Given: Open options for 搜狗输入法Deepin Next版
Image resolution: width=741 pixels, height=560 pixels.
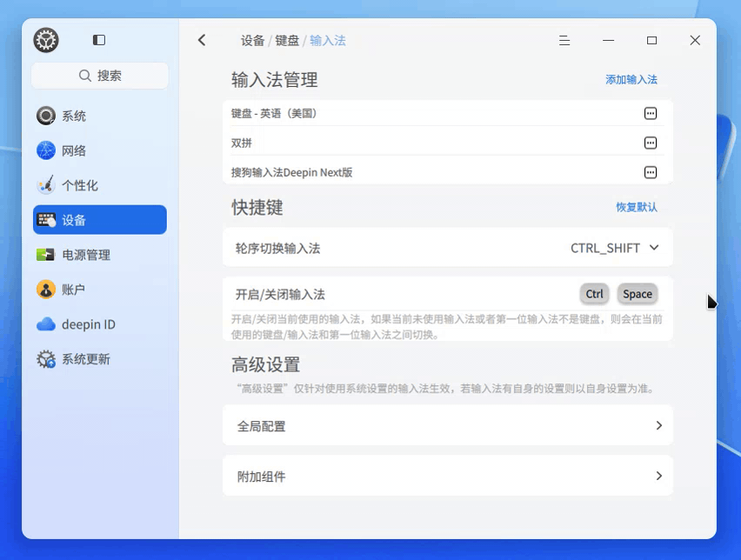Looking at the screenshot, I should point(651,172).
